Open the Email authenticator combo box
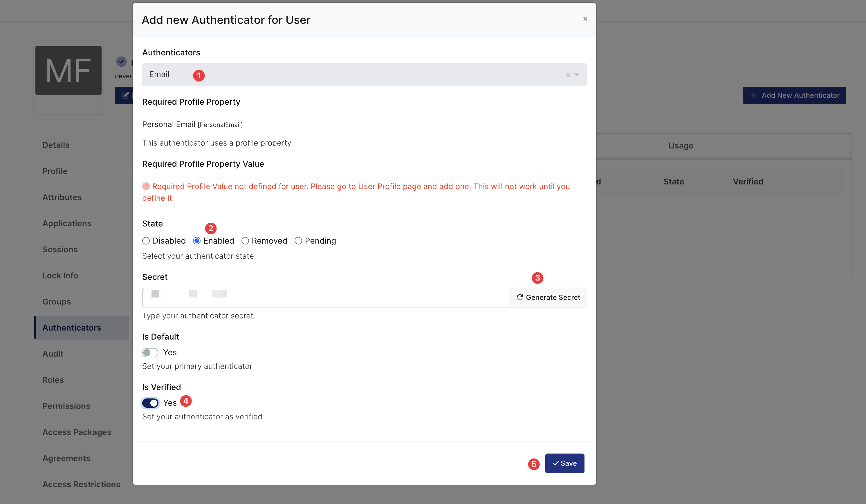Image resolution: width=866 pixels, height=504 pixels. [x=364, y=75]
